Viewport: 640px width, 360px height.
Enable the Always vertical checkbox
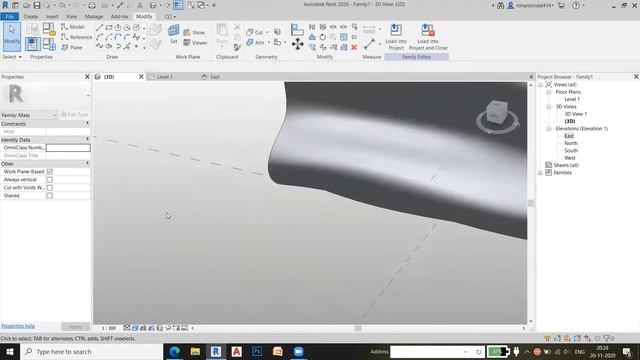point(50,180)
